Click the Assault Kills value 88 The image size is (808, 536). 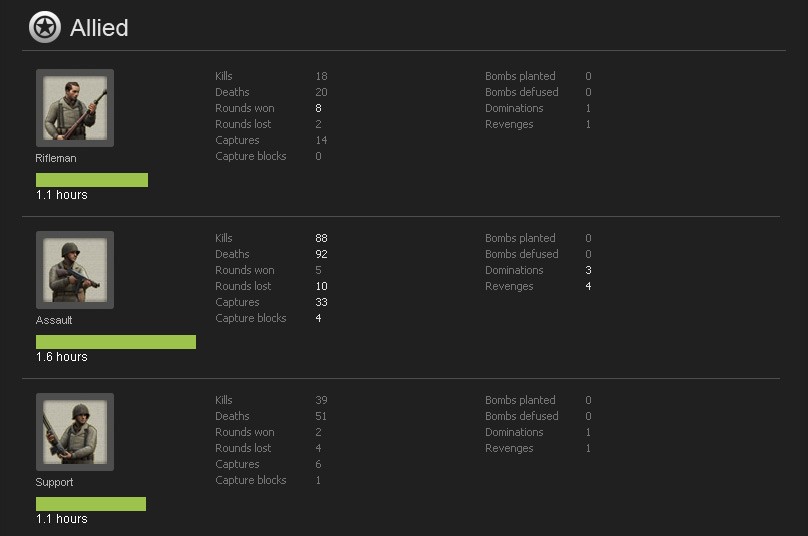(x=321, y=238)
